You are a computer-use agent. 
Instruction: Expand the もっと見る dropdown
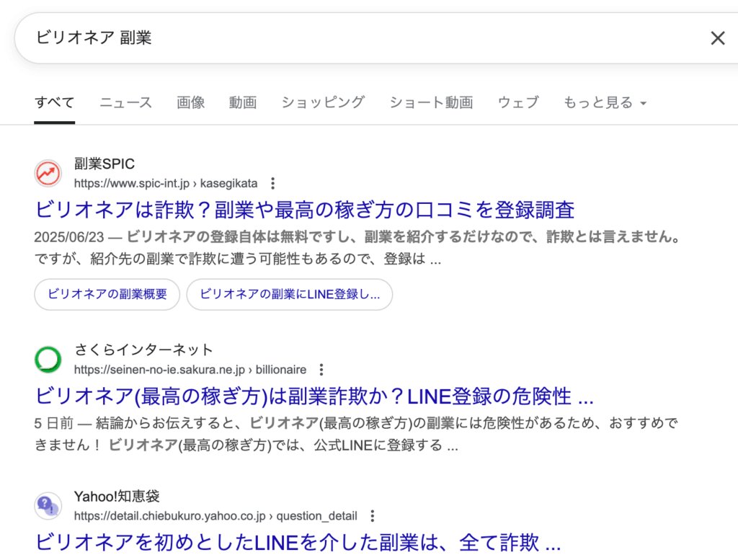point(605,102)
